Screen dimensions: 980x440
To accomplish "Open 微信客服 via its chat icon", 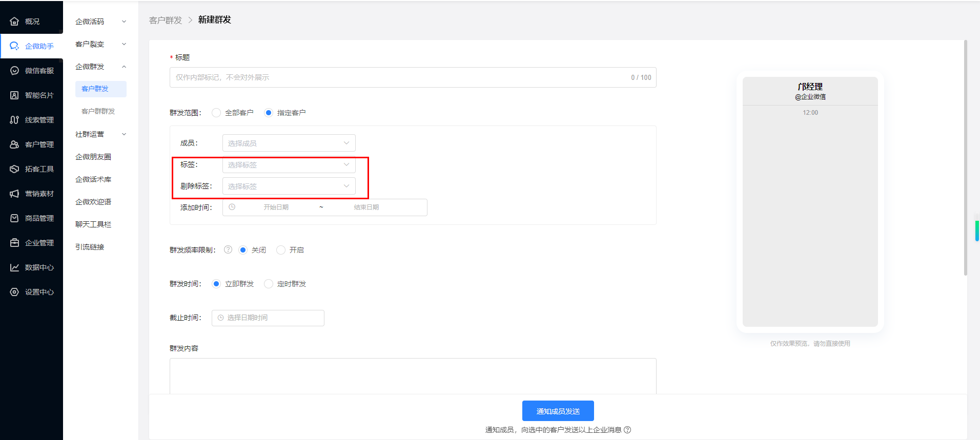I will (14, 71).
